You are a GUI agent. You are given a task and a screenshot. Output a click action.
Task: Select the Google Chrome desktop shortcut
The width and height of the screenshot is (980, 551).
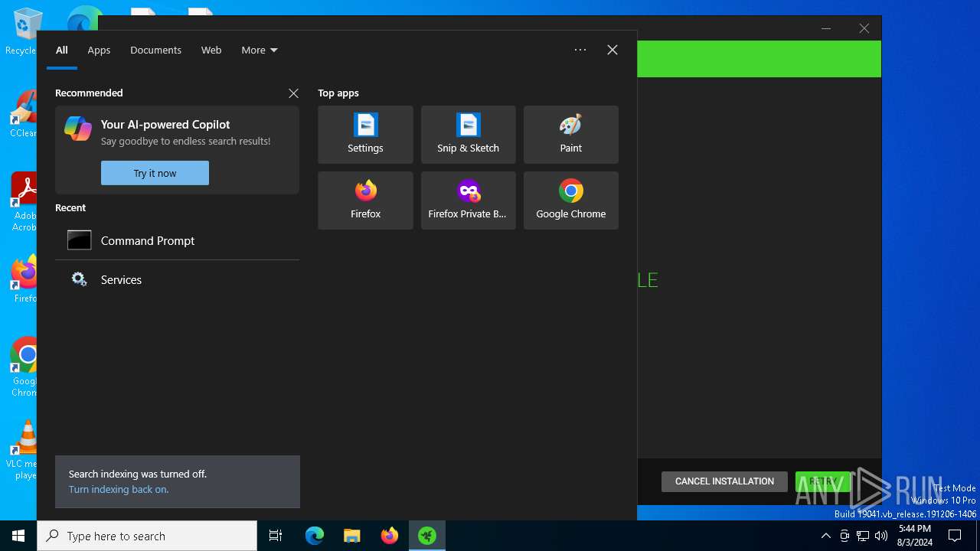click(23, 367)
